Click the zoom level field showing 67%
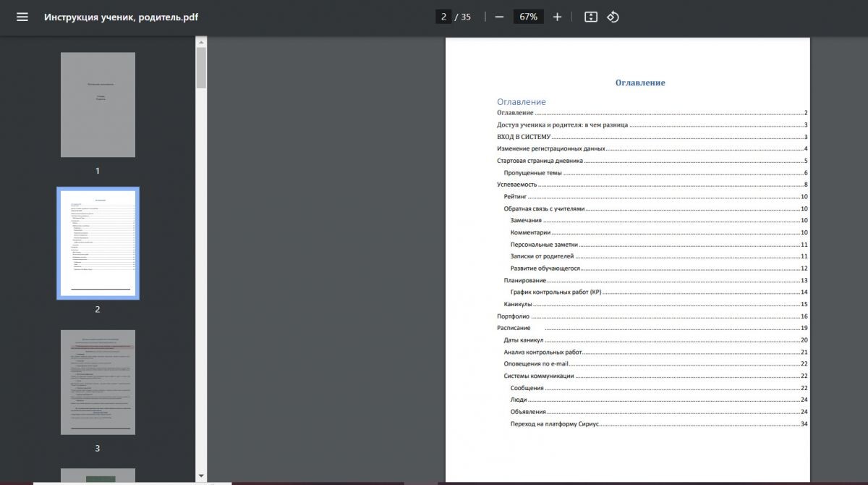The image size is (868, 485). coord(528,17)
